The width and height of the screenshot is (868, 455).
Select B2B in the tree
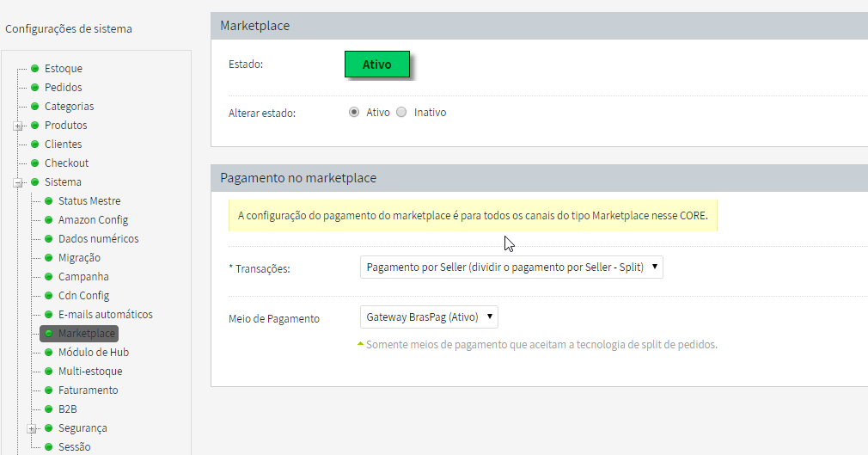pos(68,409)
